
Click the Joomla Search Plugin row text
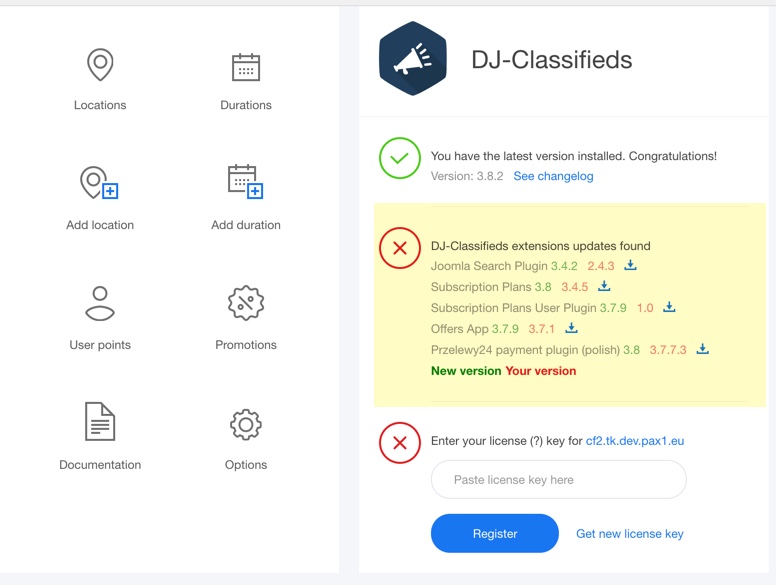(490, 266)
